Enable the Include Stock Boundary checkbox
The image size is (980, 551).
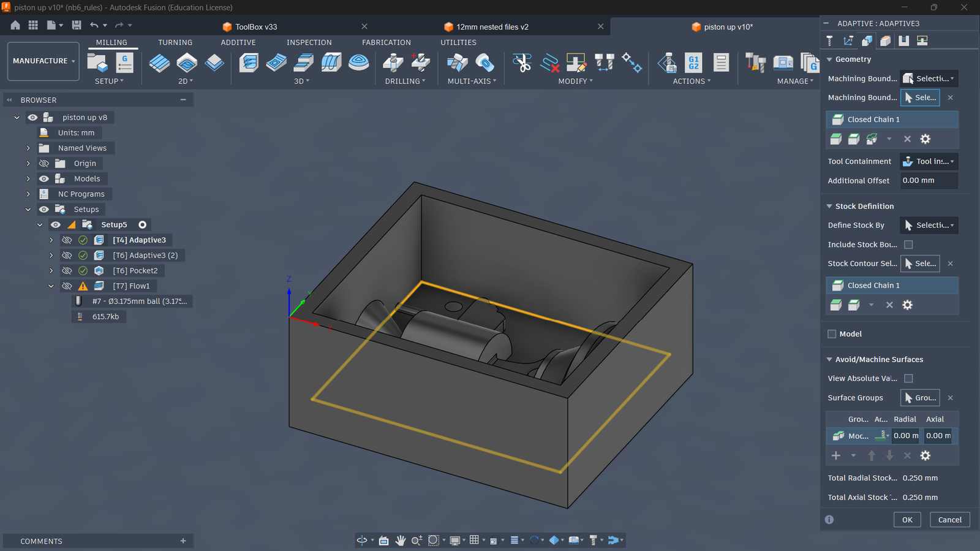[x=908, y=245]
